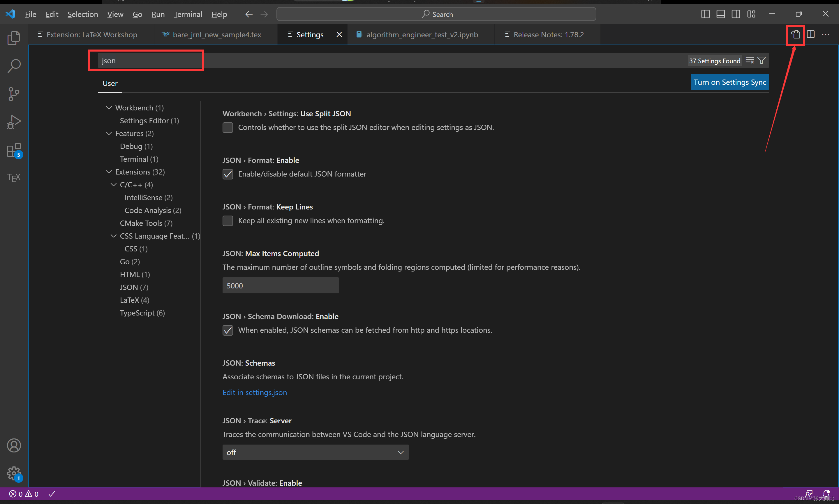The height and width of the screenshot is (504, 839).
Task: Toggle the secondary side bar layout
Action: pyautogui.click(x=736, y=14)
